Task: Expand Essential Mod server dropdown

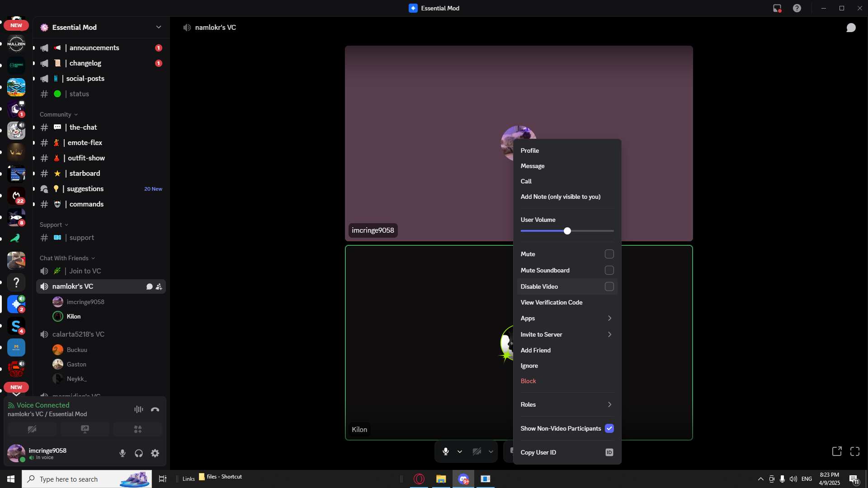Action: pyautogui.click(x=158, y=27)
